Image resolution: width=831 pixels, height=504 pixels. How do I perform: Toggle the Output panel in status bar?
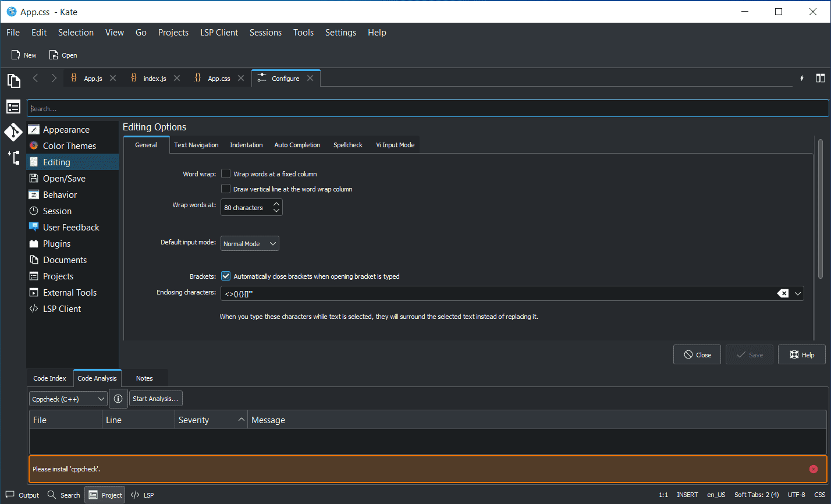tap(23, 495)
